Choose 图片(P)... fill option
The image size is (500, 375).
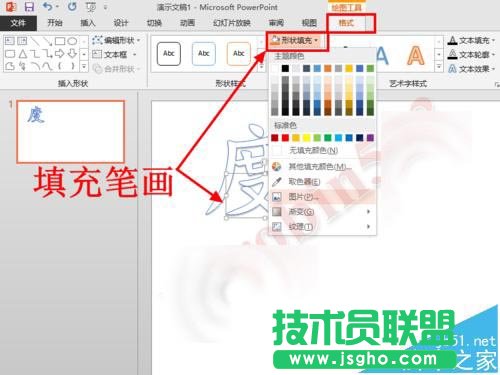(x=323, y=197)
